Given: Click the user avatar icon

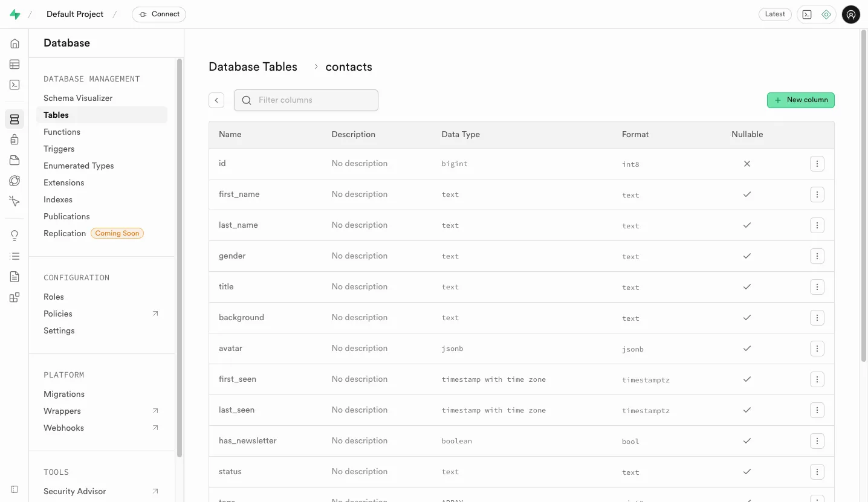Looking at the screenshot, I should click(850, 14).
